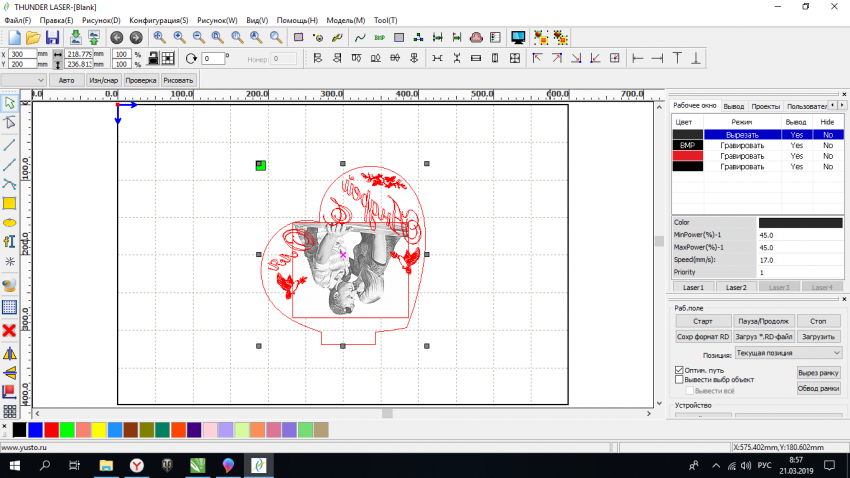Click the red X delete tool
Viewport: 850px width, 478px height.
pos(10,329)
